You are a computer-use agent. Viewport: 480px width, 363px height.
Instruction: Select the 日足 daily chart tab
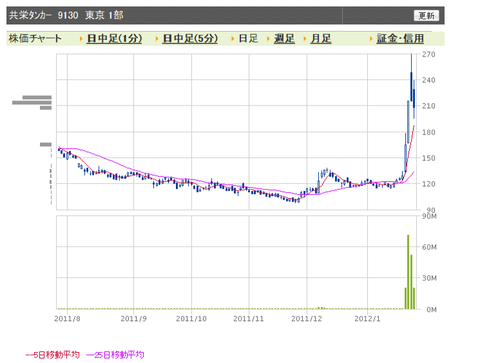(248, 39)
